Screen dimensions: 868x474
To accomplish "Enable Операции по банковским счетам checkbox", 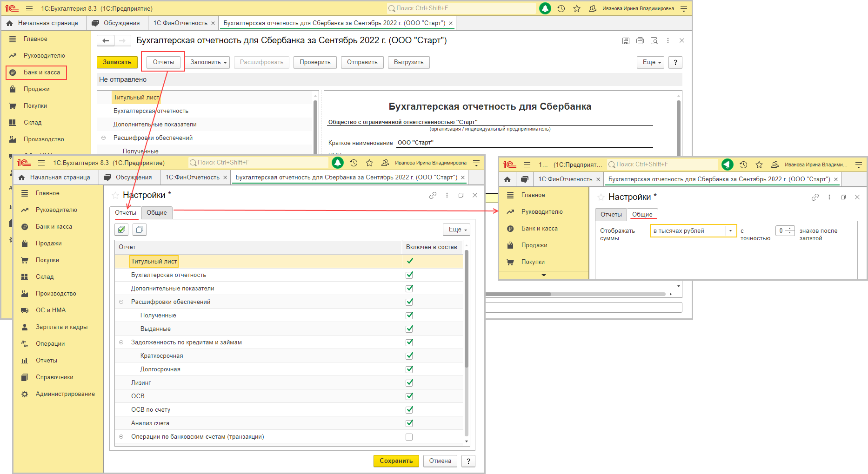I will pyautogui.click(x=409, y=437).
